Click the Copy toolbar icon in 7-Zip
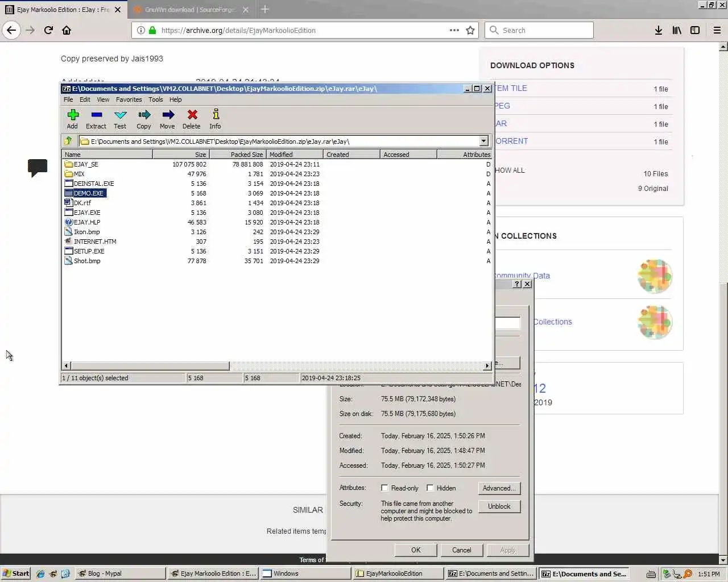Viewport: 728px width, 582px height. coord(144,119)
